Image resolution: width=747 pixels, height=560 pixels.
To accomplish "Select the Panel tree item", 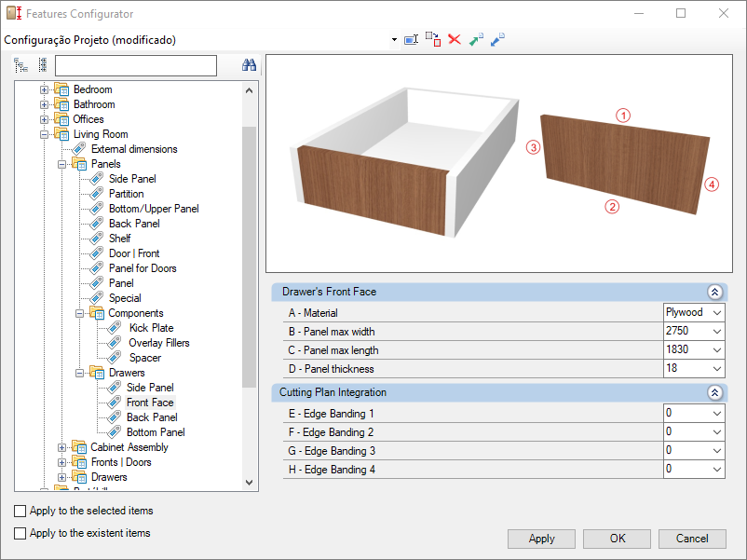I will click(x=121, y=283).
